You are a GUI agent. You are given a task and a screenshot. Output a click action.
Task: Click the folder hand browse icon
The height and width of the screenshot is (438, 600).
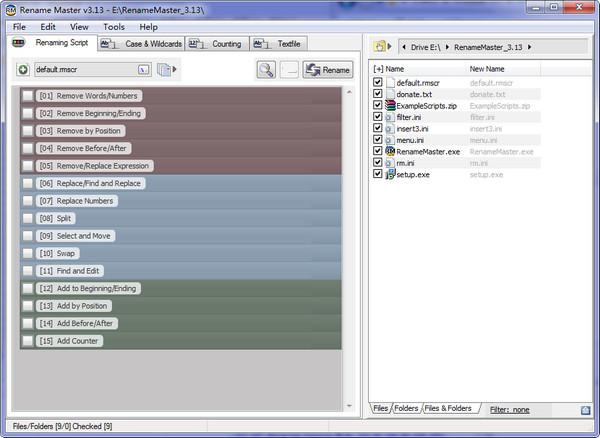379,47
